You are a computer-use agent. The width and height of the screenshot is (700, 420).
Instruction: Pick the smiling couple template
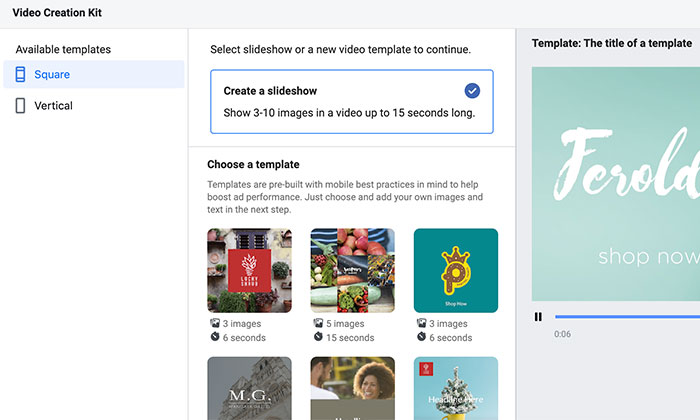click(353, 388)
